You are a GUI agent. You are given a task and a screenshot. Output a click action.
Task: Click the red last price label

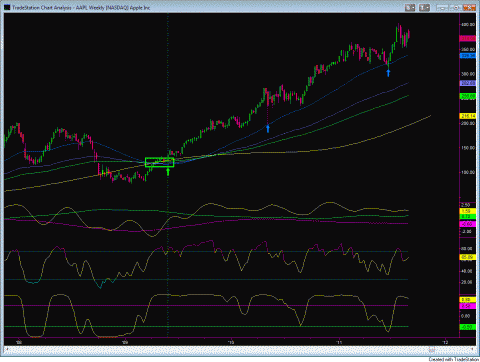pyautogui.click(x=468, y=39)
